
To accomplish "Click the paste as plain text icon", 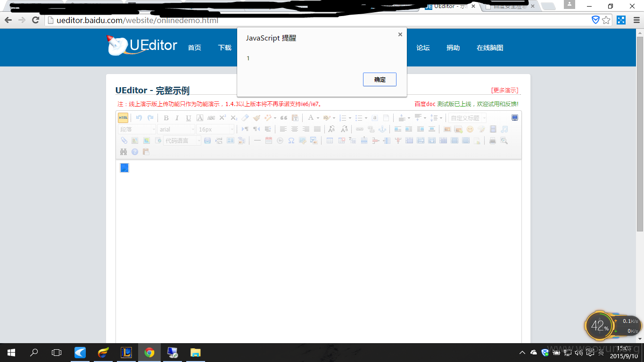I will coord(295,118).
